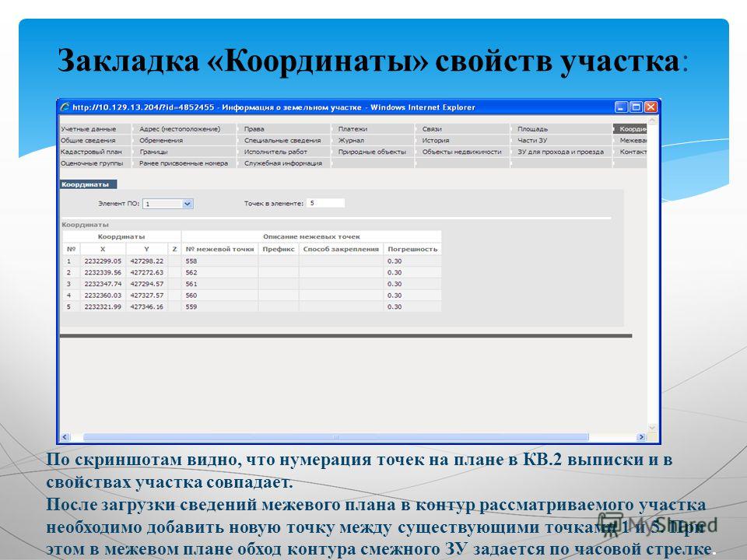Select Y value 427272.63

147,273
